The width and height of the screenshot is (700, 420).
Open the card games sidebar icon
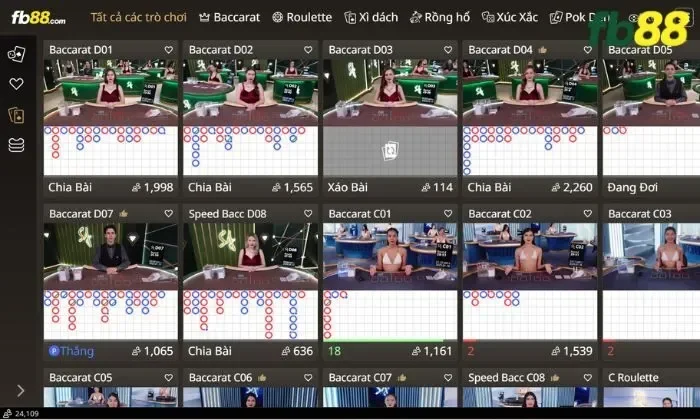[x=16, y=54]
